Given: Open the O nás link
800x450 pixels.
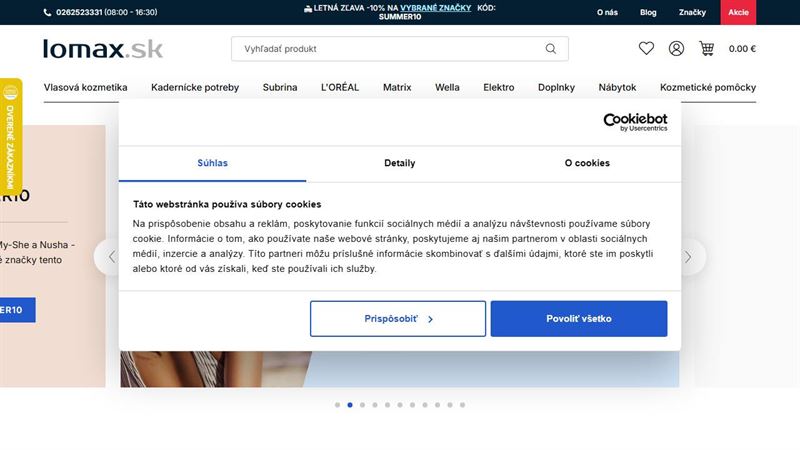Looking at the screenshot, I should click(607, 12).
